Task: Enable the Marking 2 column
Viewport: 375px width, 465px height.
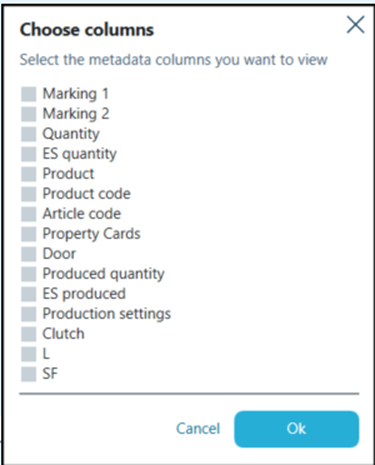Action: click(x=29, y=114)
